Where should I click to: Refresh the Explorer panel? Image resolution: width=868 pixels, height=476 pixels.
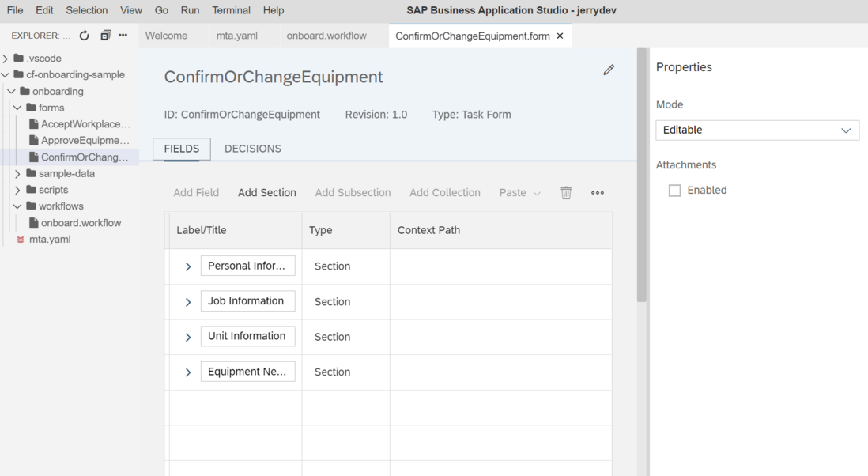pos(84,36)
